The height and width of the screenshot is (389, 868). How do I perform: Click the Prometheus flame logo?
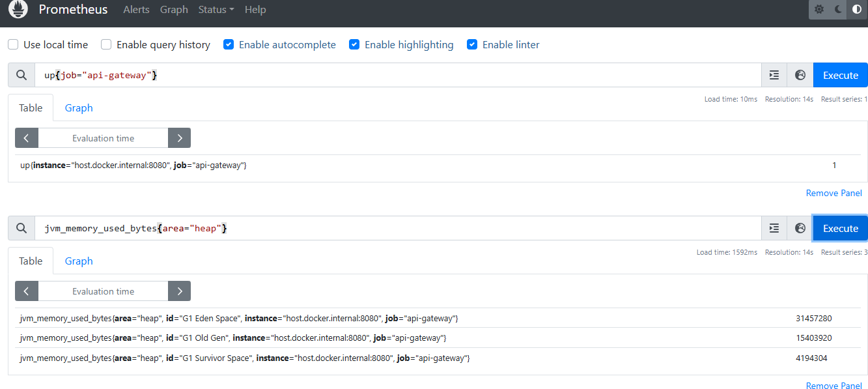pyautogui.click(x=18, y=10)
